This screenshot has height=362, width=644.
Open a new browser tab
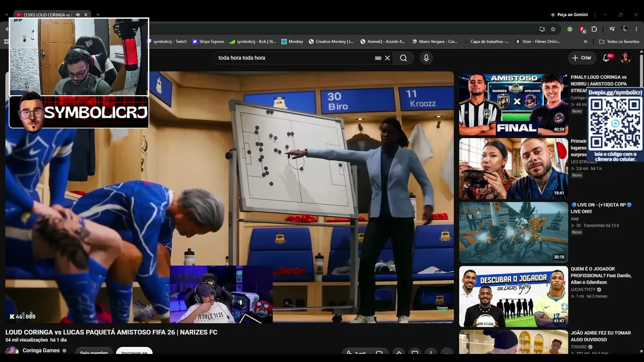pos(98,15)
